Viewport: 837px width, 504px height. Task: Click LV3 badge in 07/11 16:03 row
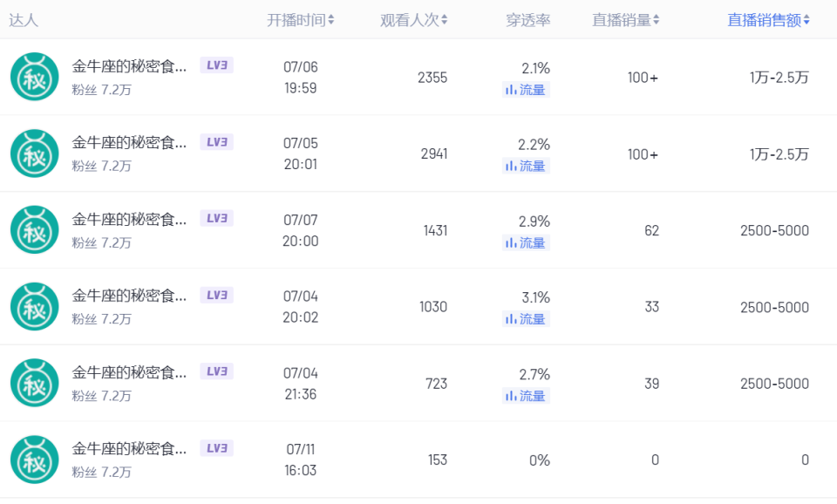point(217,448)
